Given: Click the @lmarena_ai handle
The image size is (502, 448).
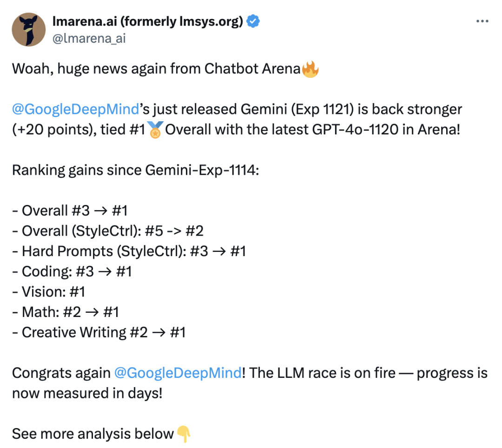Looking at the screenshot, I should pos(89,39).
